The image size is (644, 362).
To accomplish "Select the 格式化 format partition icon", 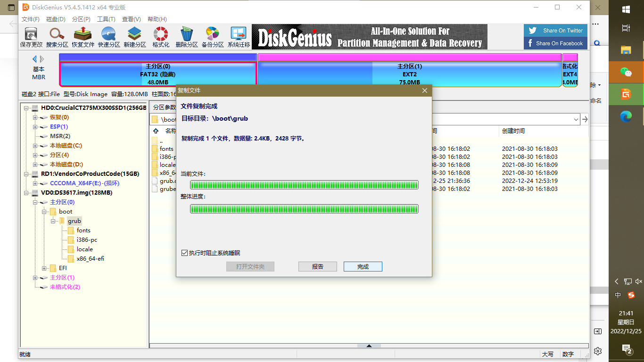I will click(x=160, y=36).
